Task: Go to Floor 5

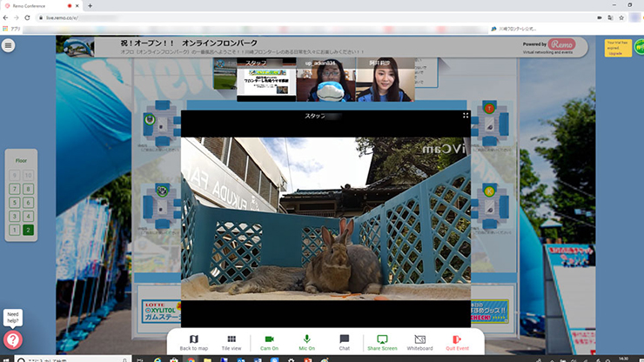Action: [15, 203]
